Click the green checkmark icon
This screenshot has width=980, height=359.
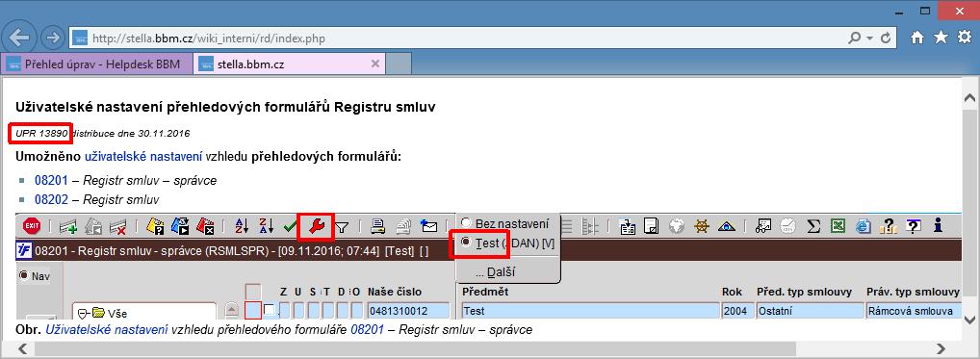point(291,227)
